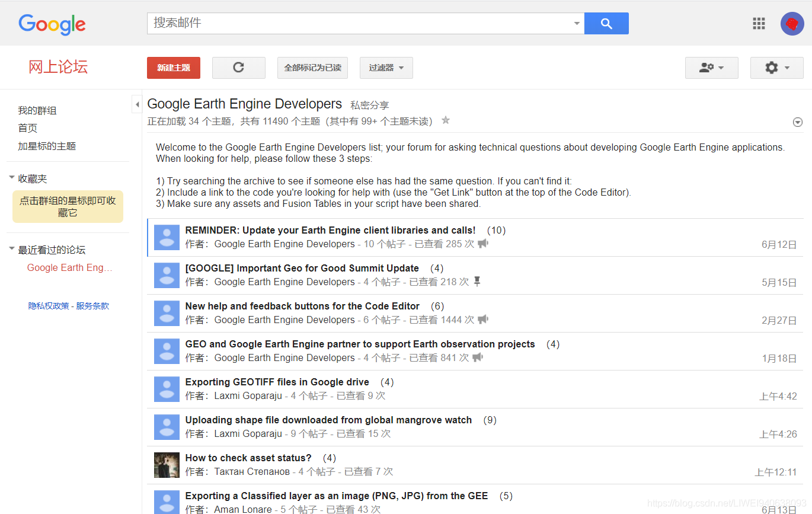Image resolution: width=812 pixels, height=514 pixels.
Task: Open the account avatar menu
Action: point(792,24)
